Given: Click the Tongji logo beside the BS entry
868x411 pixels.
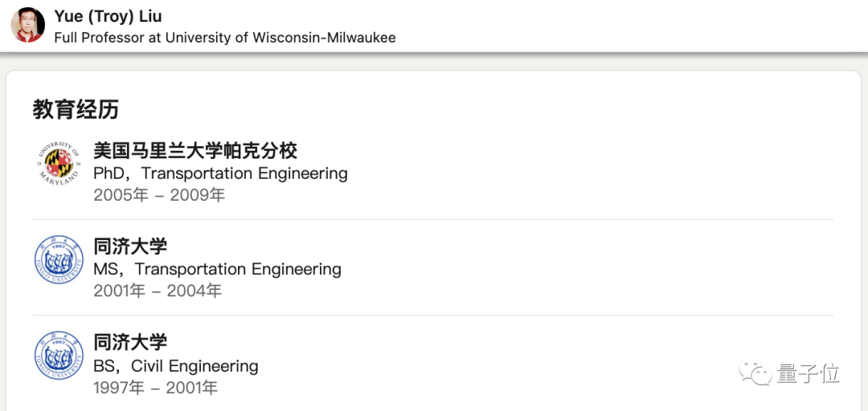Looking at the screenshot, I should tap(59, 356).
